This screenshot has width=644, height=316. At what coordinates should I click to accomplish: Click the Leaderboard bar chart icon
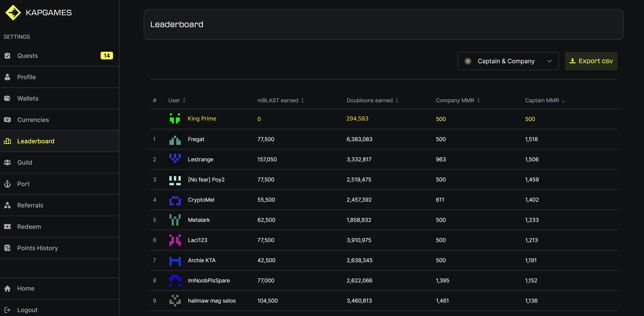pos(7,141)
